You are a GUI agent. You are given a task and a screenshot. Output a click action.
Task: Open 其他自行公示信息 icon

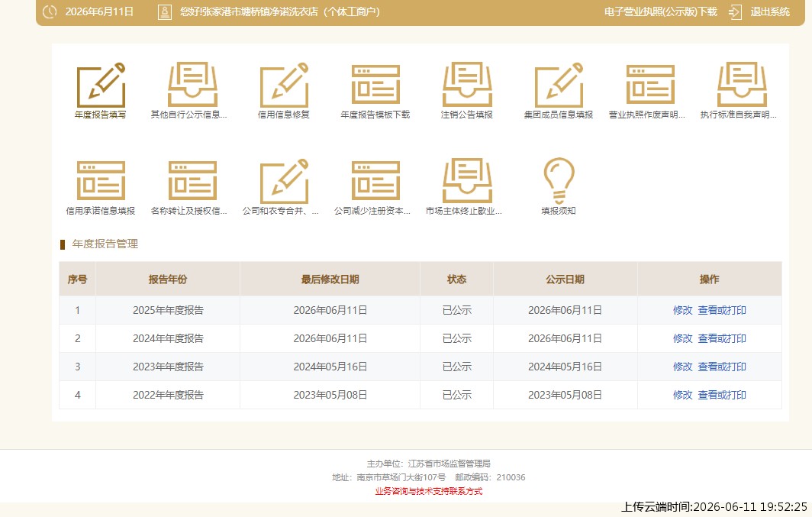pos(192,85)
